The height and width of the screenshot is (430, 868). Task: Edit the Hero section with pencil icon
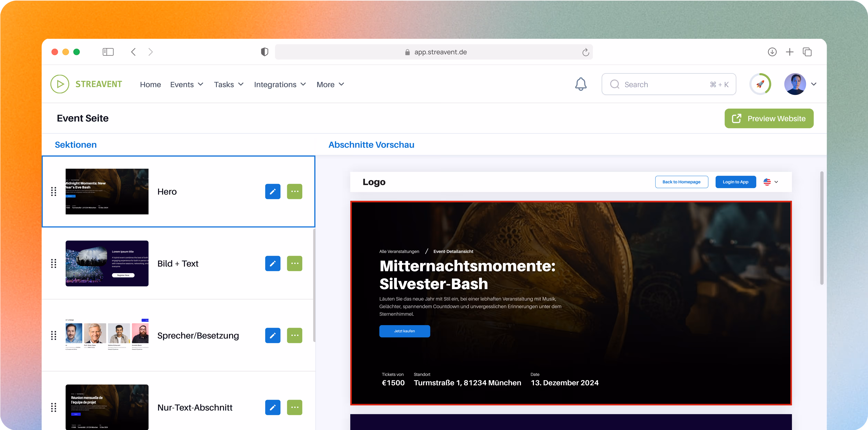273,191
